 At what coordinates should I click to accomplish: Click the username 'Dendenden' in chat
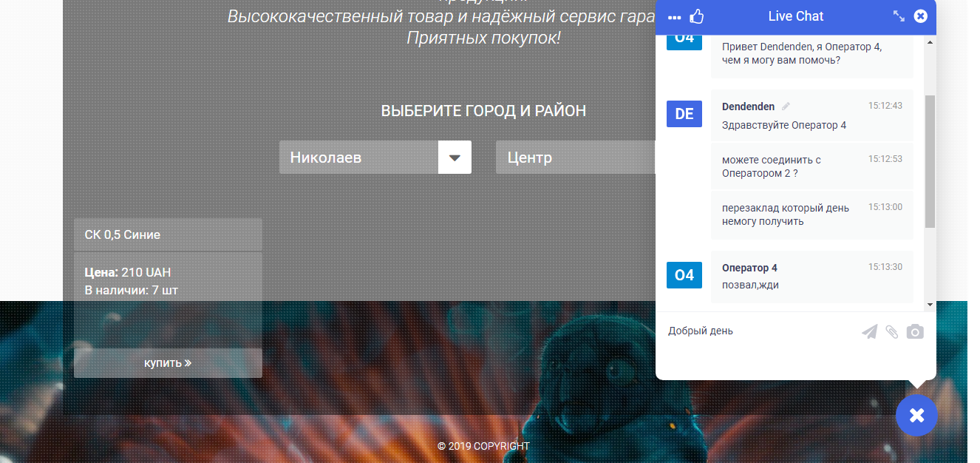[x=749, y=107]
